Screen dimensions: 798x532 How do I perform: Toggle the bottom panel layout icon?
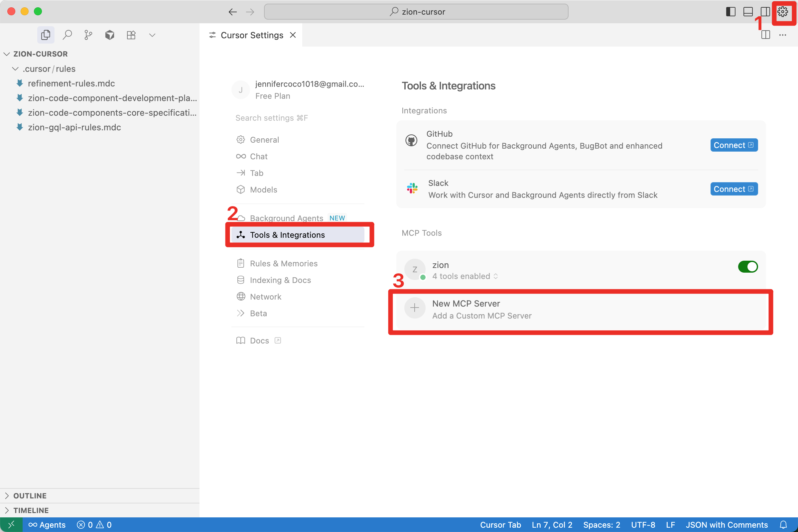[x=748, y=12]
